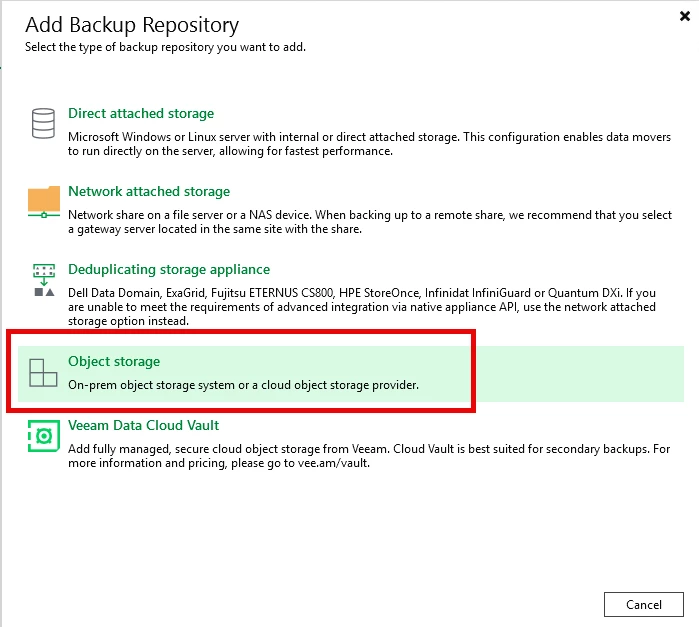
Task: Click the Direct attached storage database icon
Action: pos(43,123)
